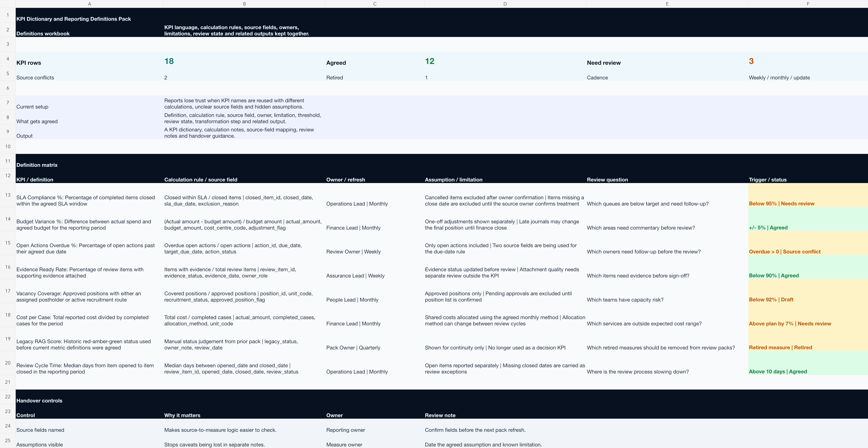Viewport: 868px width, 448px height.
Task: Select column D header
Action: pyautogui.click(x=505, y=4)
